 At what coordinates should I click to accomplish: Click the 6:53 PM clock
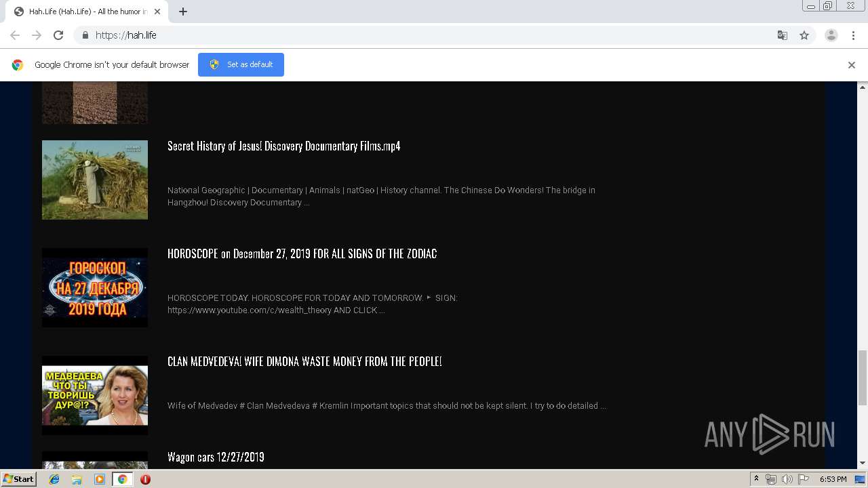833,479
